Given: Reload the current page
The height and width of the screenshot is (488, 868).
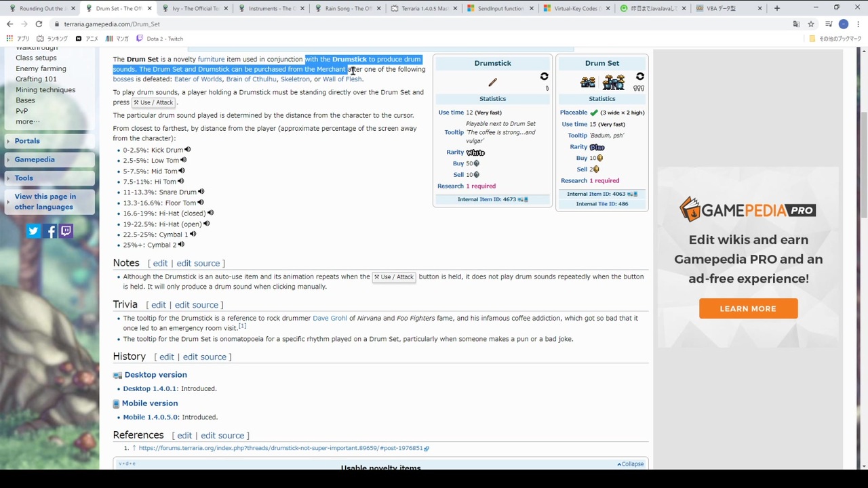Looking at the screenshot, I should coord(39,24).
